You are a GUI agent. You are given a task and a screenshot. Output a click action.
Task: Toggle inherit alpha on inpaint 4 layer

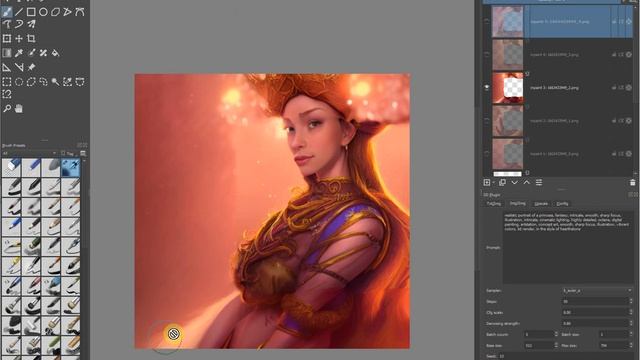621,54
